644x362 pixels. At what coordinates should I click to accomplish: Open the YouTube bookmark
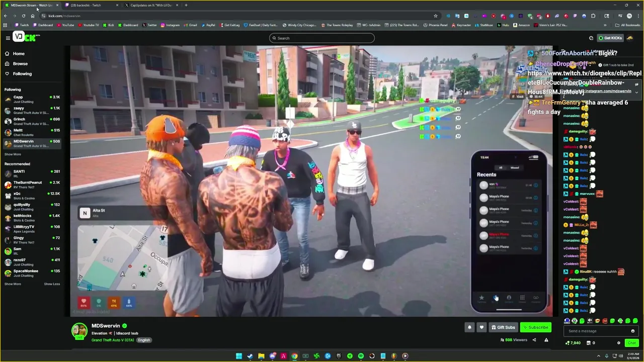(x=65, y=25)
